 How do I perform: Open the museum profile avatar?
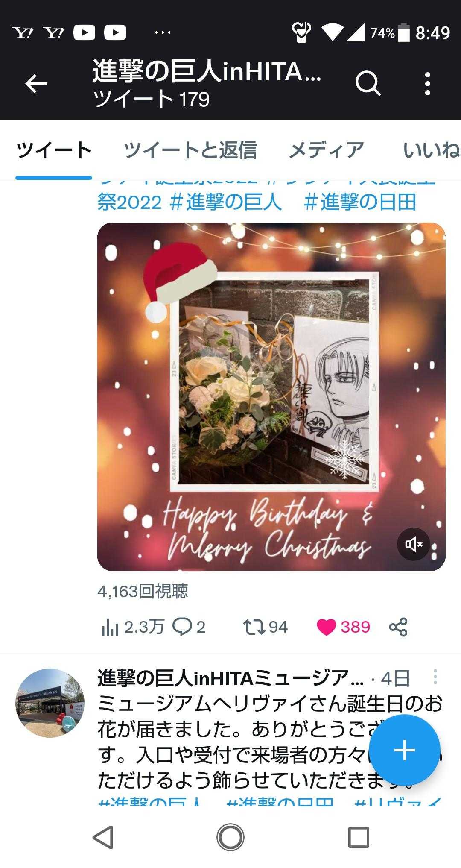click(50, 703)
